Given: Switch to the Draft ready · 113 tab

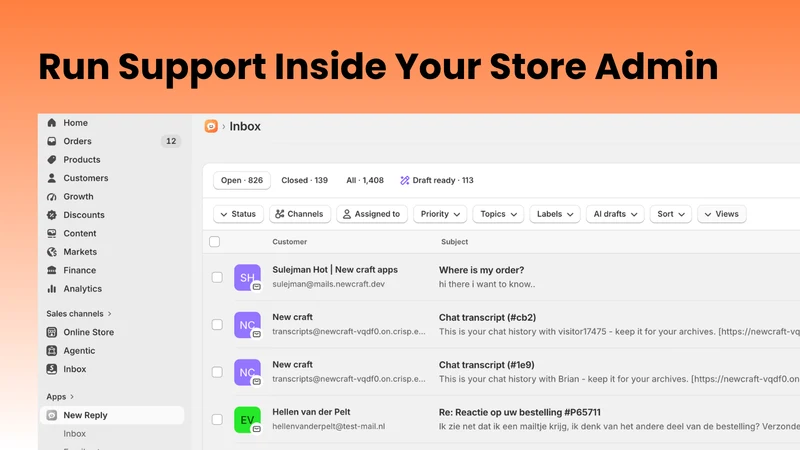Looking at the screenshot, I should point(437,180).
